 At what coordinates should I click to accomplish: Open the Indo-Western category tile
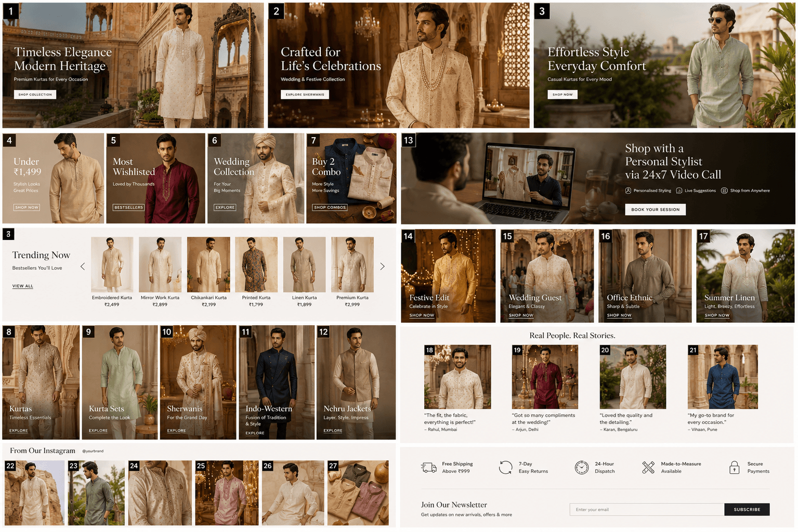pyautogui.click(x=277, y=382)
